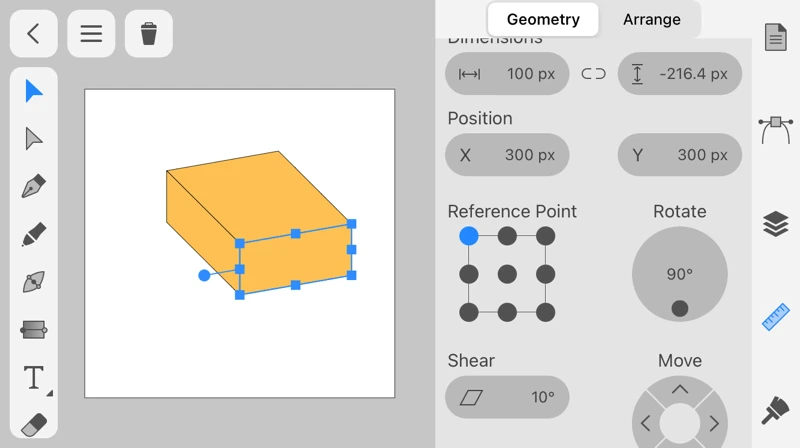
Task: Select the Eraser tool
Action: (x=34, y=424)
